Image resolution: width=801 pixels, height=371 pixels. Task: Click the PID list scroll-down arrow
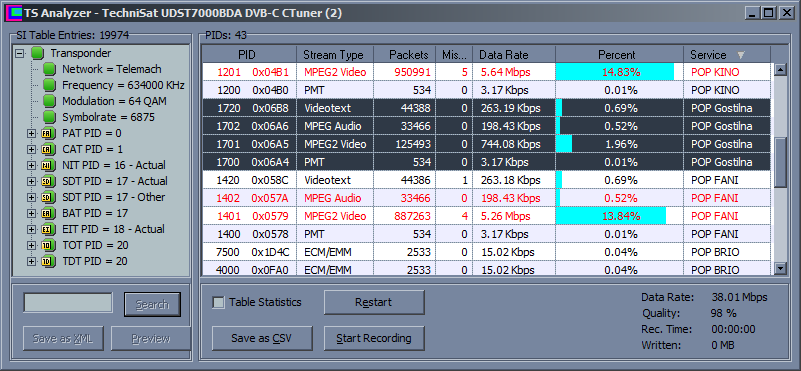(x=780, y=268)
